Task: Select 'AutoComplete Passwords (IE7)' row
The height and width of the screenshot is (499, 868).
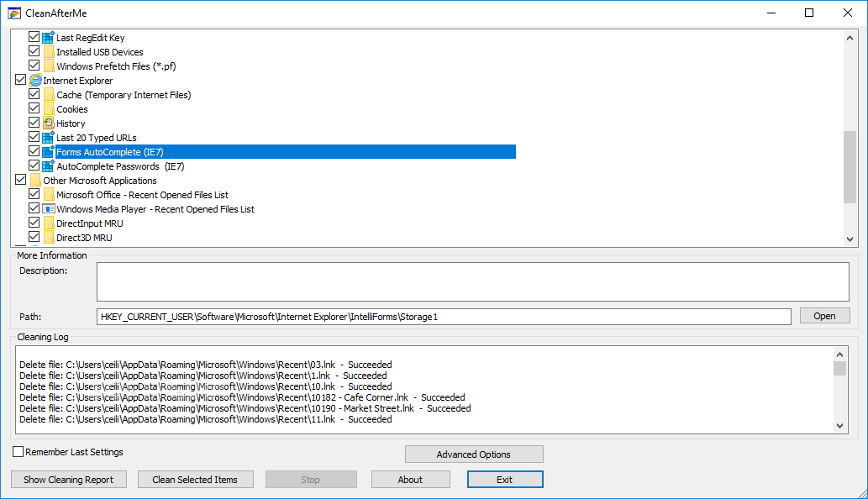Action: point(121,166)
